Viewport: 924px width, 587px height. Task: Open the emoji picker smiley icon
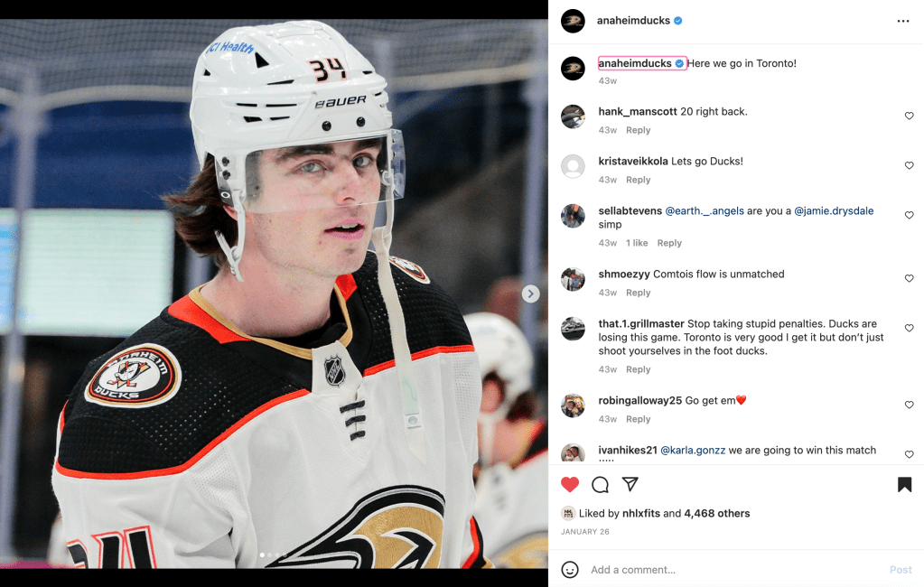coord(570,570)
